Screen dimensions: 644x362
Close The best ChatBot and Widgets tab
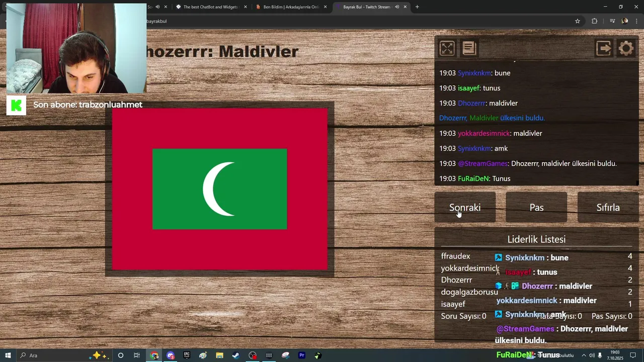click(x=246, y=7)
